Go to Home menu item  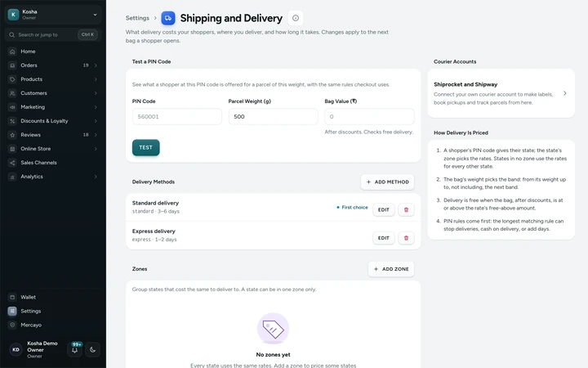53,52
